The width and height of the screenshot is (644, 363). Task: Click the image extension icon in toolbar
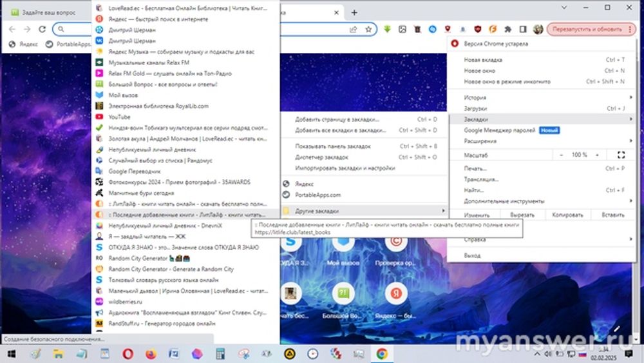pyautogui.click(x=402, y=29)
